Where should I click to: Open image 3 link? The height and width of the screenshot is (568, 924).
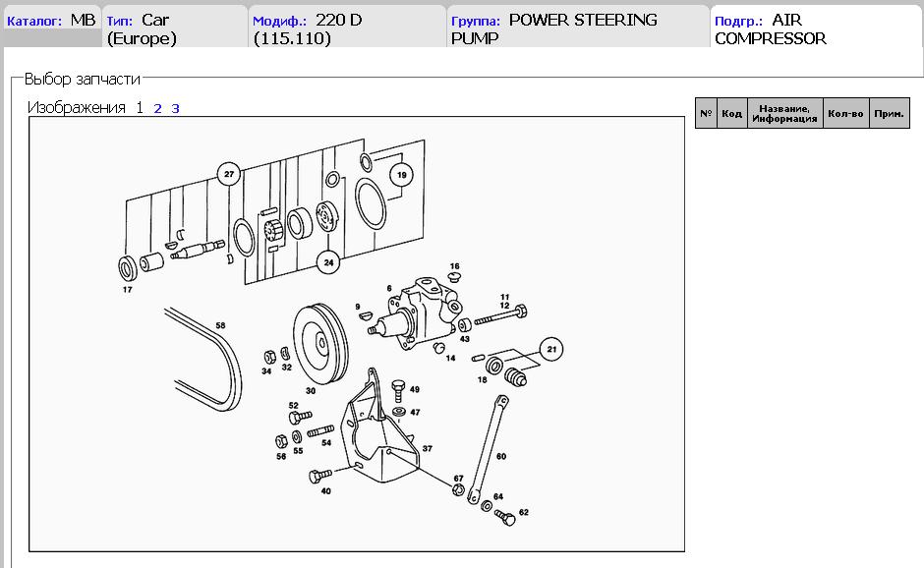pos(175,108)
